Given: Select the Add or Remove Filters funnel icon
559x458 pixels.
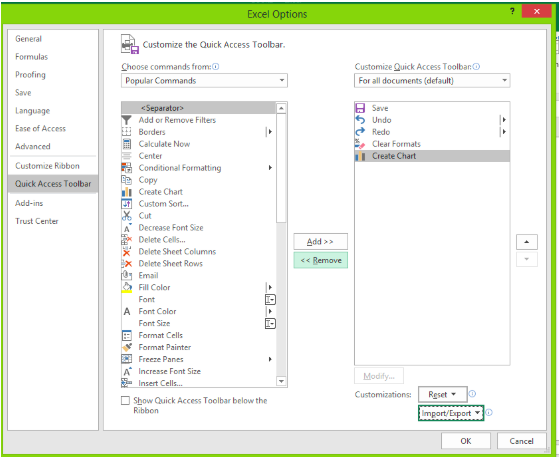Looking at the screenshot, I should (x=127, y=120).
